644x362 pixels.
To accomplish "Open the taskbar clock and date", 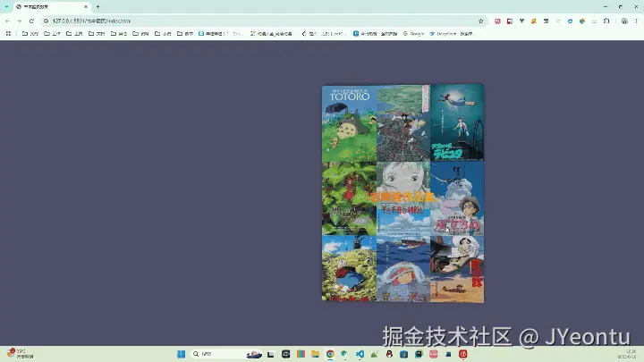I will tap(628, 354).
